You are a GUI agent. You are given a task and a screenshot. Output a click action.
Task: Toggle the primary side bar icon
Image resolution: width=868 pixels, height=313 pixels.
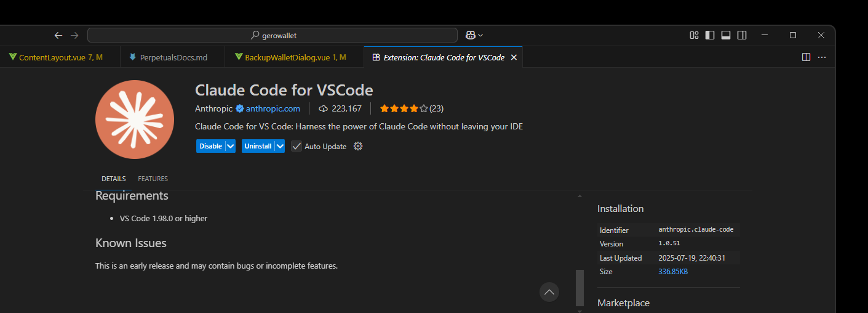point(710,35)
